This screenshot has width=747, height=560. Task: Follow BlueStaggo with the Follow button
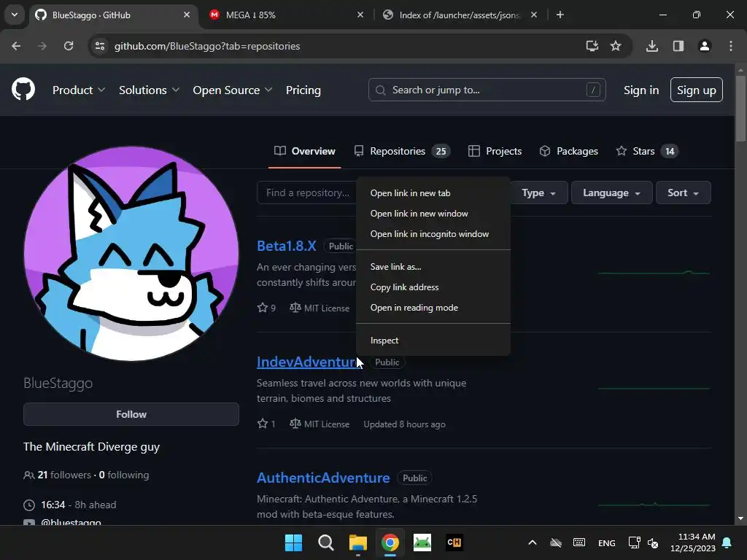131,414
